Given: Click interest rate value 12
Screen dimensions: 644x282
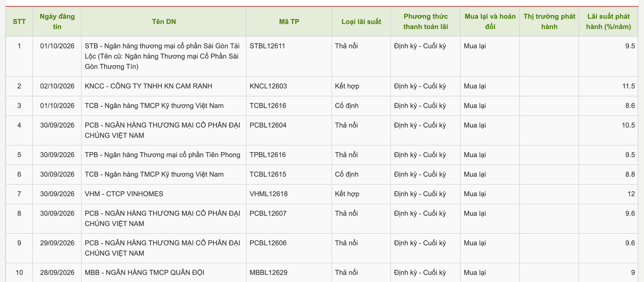Looking at the screenshot, I should [631, 194].
